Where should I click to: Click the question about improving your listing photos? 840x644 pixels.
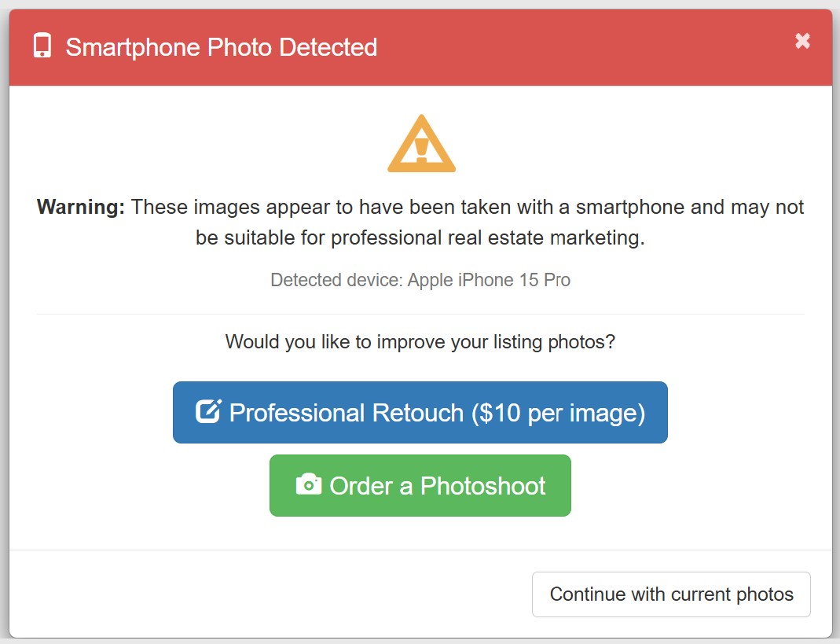coord(420,342)
